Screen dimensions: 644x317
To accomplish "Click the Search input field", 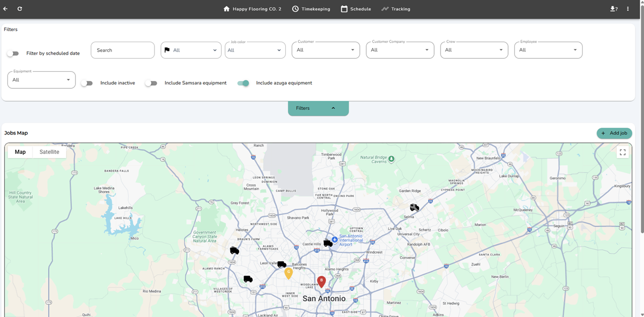I will (x=123, y=50).
